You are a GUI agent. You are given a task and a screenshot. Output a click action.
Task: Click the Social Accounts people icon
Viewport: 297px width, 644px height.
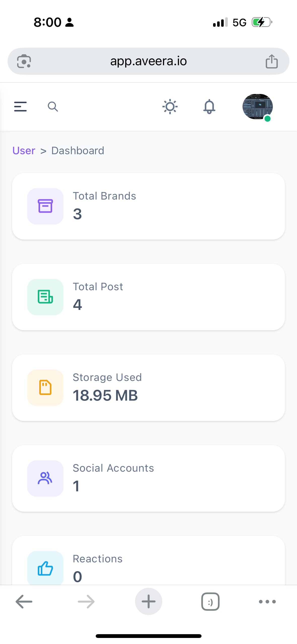click(x=45, y=478)
